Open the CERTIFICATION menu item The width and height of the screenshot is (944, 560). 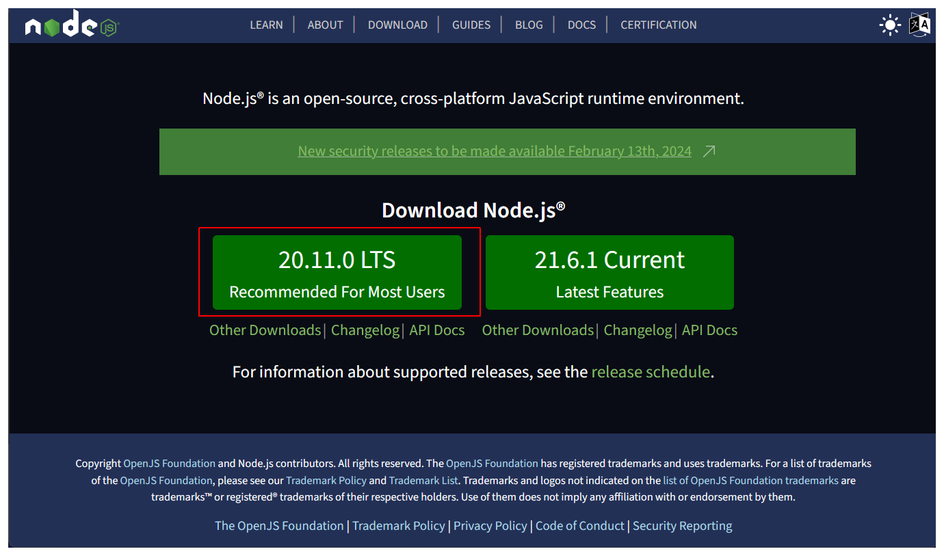pos(659,25)
